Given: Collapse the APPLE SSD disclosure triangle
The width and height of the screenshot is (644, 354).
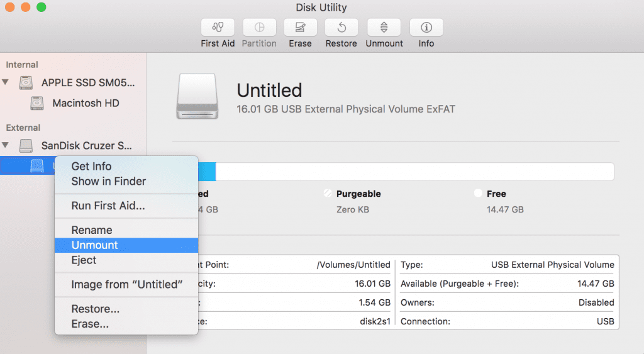Looking at the screenshot, I should point(6,82).
